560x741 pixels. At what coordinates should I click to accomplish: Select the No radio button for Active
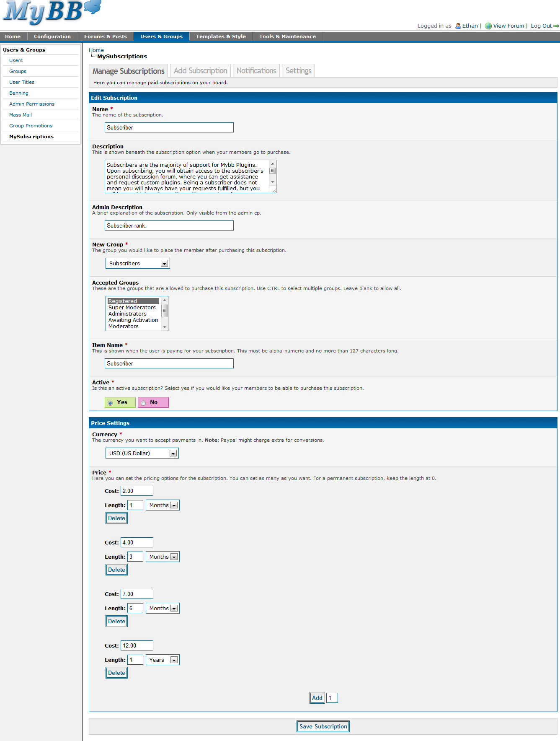(x=143, y=403)
